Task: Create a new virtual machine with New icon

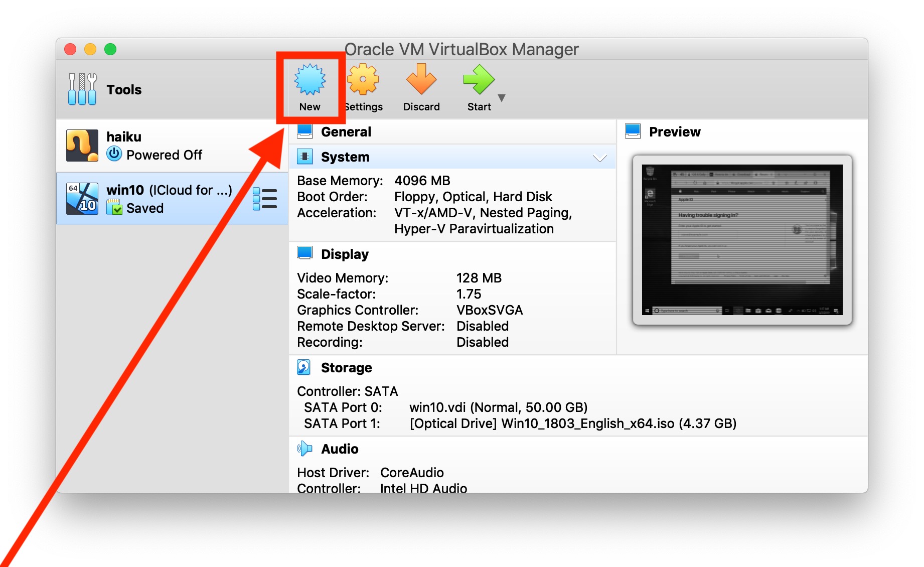Action: (x=310, y=80)
